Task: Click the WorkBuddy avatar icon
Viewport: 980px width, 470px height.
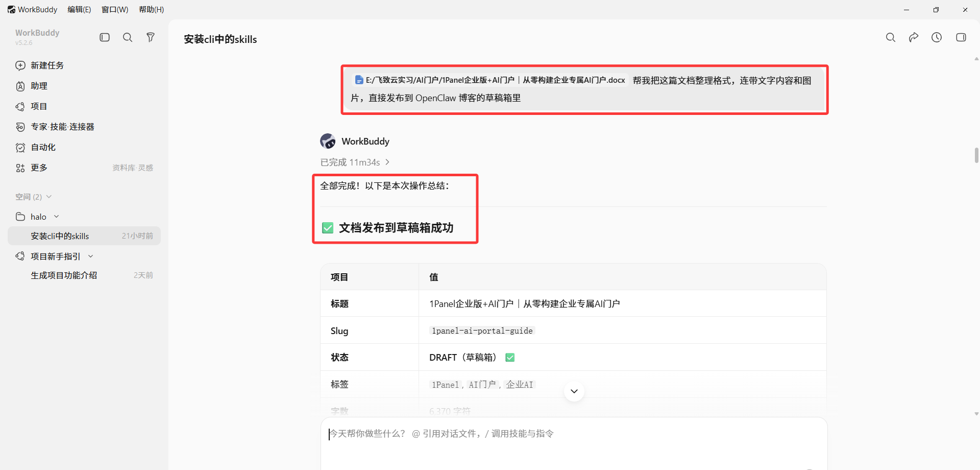Action: coord(328,141)
